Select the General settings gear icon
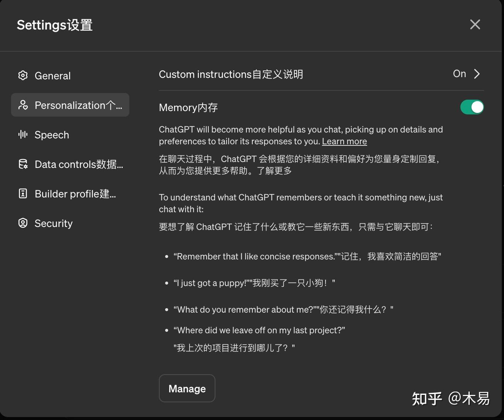 tap(23, 75)
